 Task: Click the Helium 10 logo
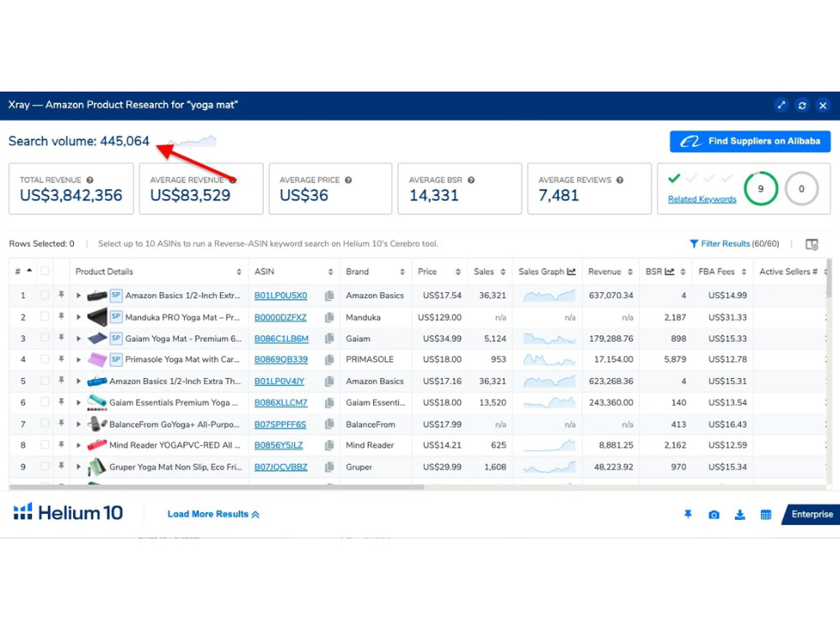point(68,512)
